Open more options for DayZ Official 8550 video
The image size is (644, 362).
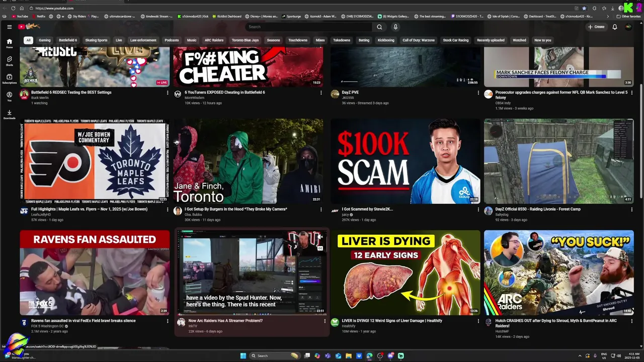tap(631, 209)
